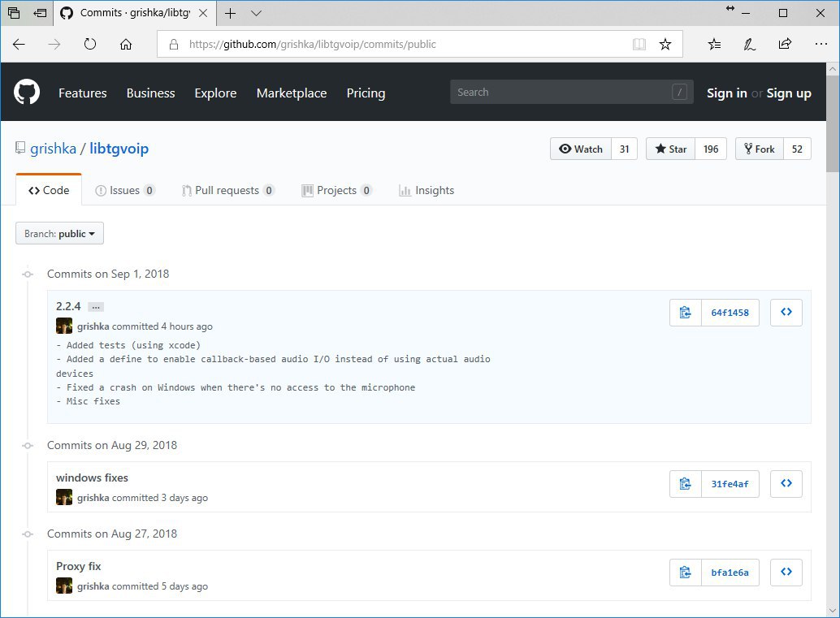Screen dimensions: 840x618
Task: Open Marketplace in GitHub nav
Action: click(292, 93)
